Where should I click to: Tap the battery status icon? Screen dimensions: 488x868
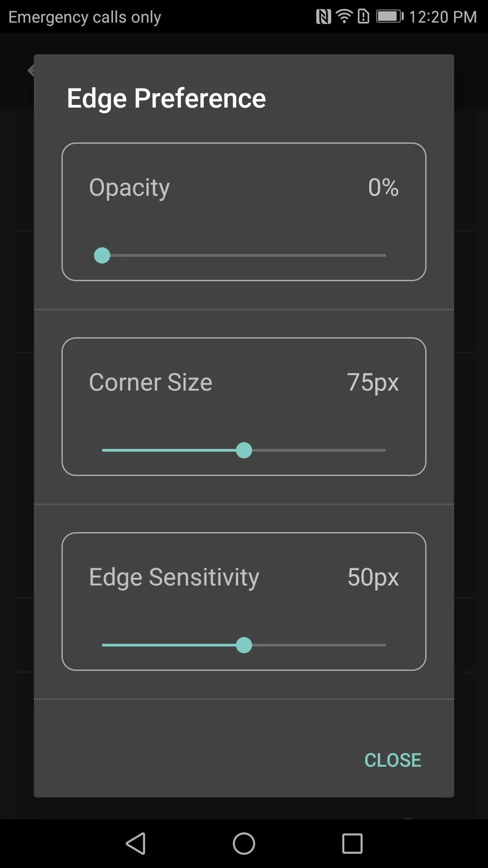coord(390,17)
